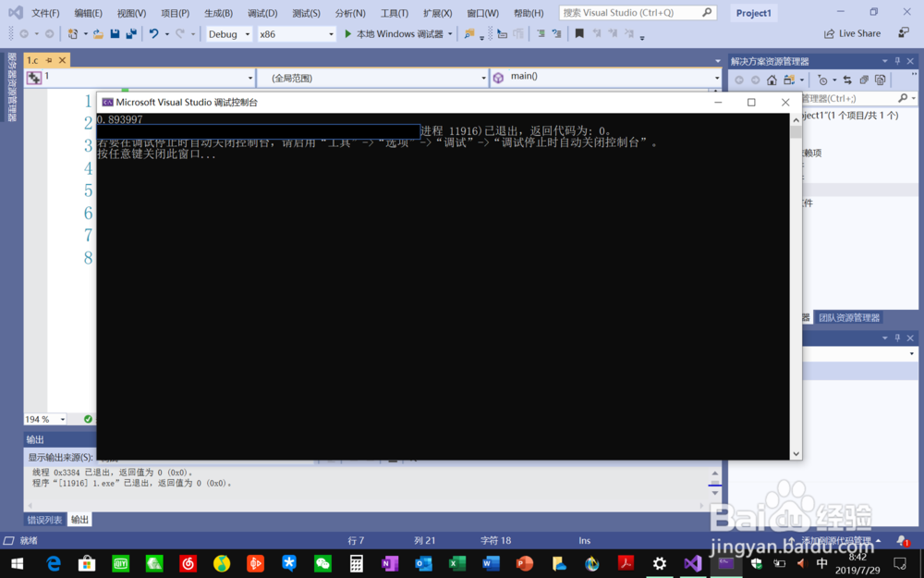The width and height of the screenshot is (924, 578).
Task: Open the undo history dropdown arrow
Action: pos(166,34)
